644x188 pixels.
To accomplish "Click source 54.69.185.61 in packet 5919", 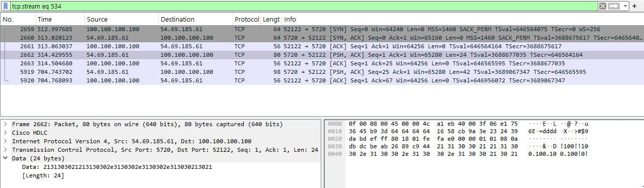I will point(108,72).
